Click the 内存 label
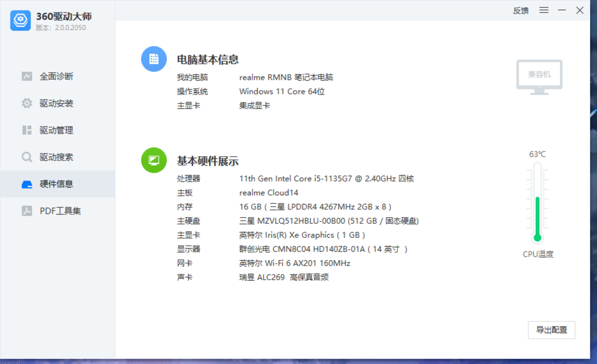Viewport: 597px width, 364px height. [x=185, y=207]
